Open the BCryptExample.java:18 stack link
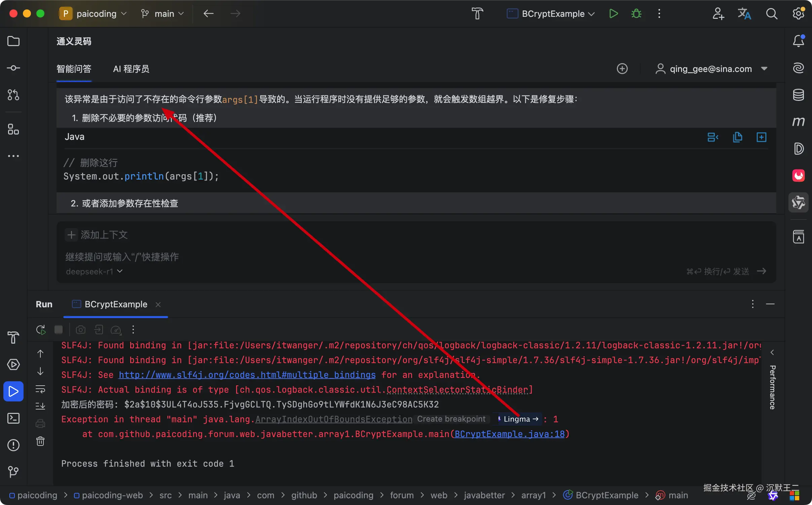This screenshot has height=505, width=812. click(509, 434)
